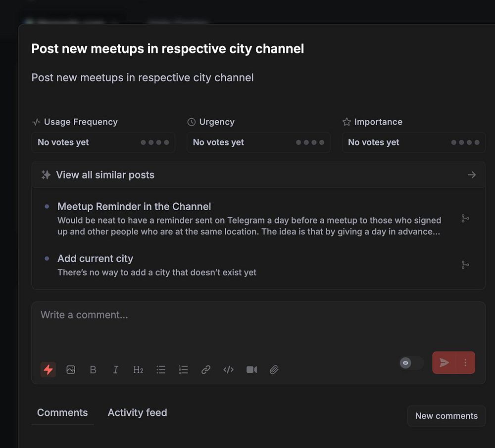Insert an image using the image icon
Screen dimensions: 495x448
(71, 369)
